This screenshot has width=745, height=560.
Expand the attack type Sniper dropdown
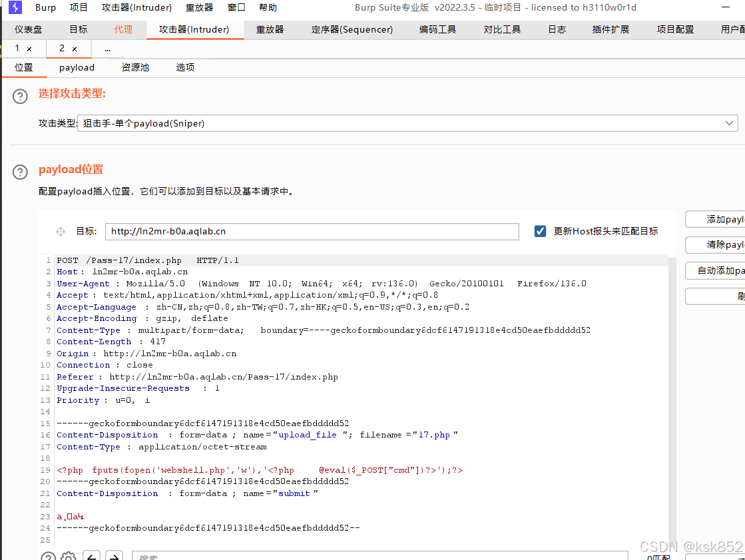point(729,123)
